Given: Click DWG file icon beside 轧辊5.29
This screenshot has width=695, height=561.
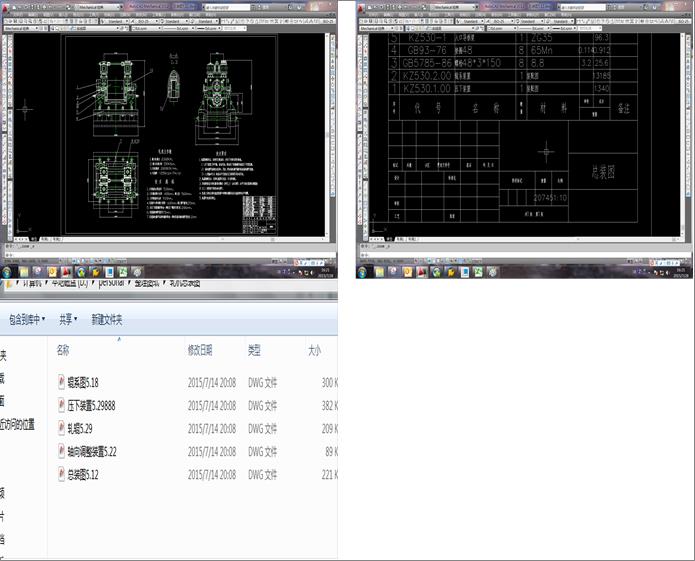Looking at the screenshot, I should point(61,428).
